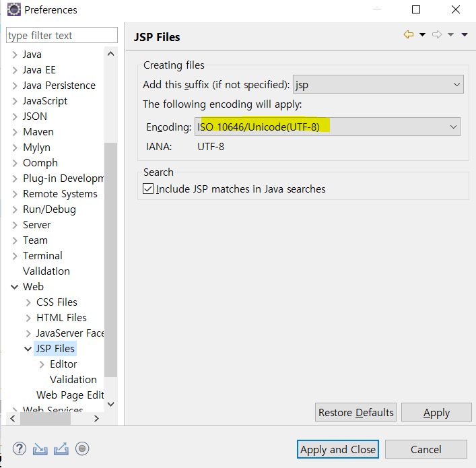Viewport: 476px width, 468px height.
Task: Expand the HTML Files node
Action: [x=28, y=318]
